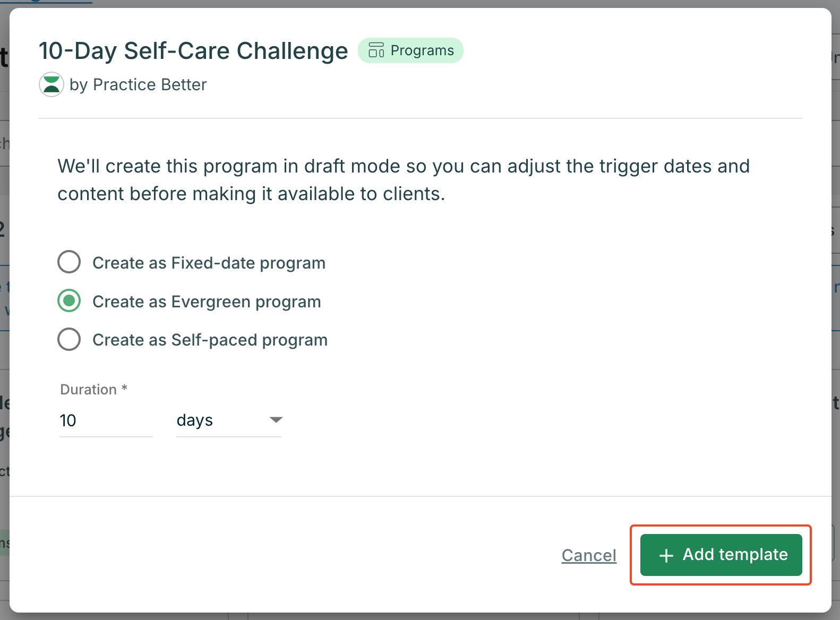Image resolution: width=840 pixels, height=620 pixels.
Task: Choose the Evergreen program radio button
Action: pyautogui.click(x=69, y=301)
